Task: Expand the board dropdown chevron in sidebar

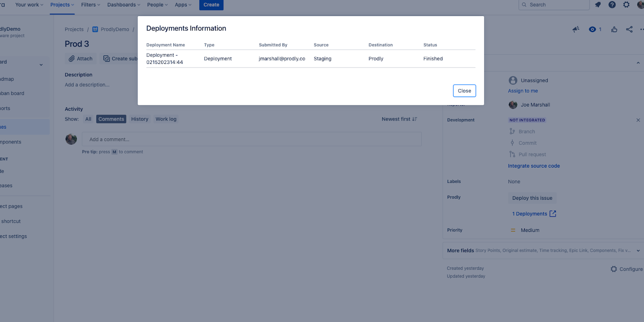Action: [41, 65]
